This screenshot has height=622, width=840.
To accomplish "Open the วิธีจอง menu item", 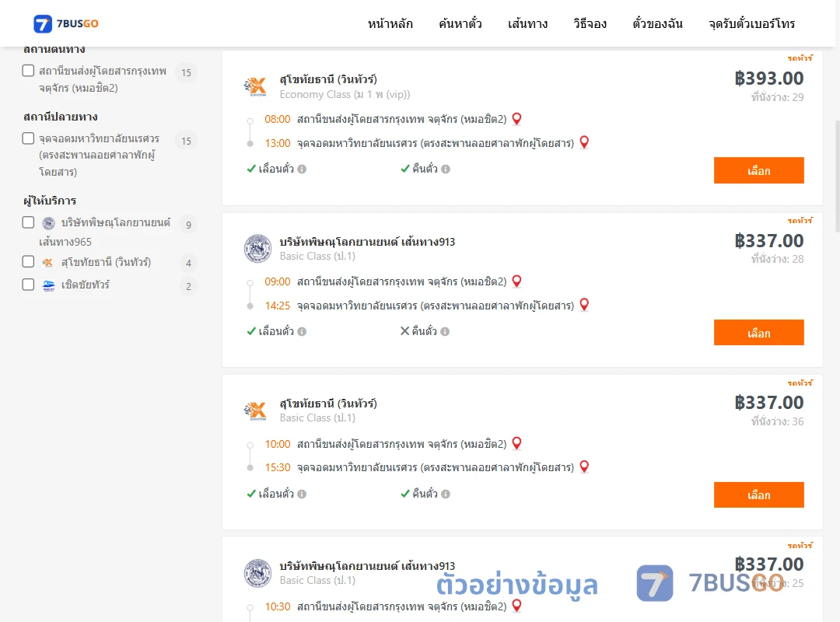I will [590, 23].
